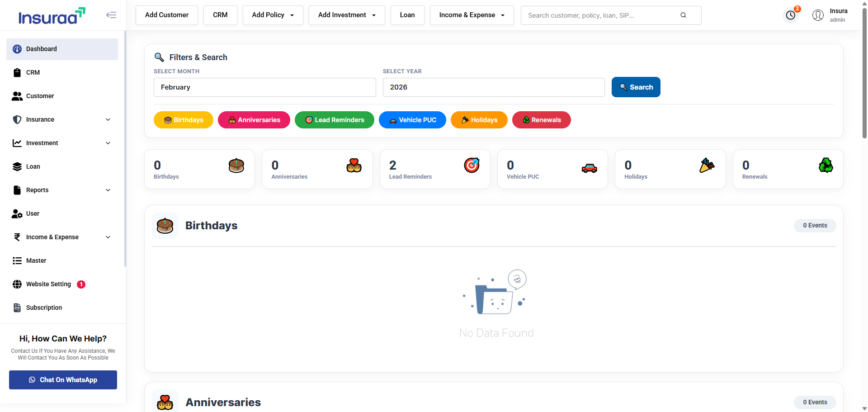Viewport: 868px width, 412px height.
Task: Open Customer in the sidebar
Action: (62, 96)
